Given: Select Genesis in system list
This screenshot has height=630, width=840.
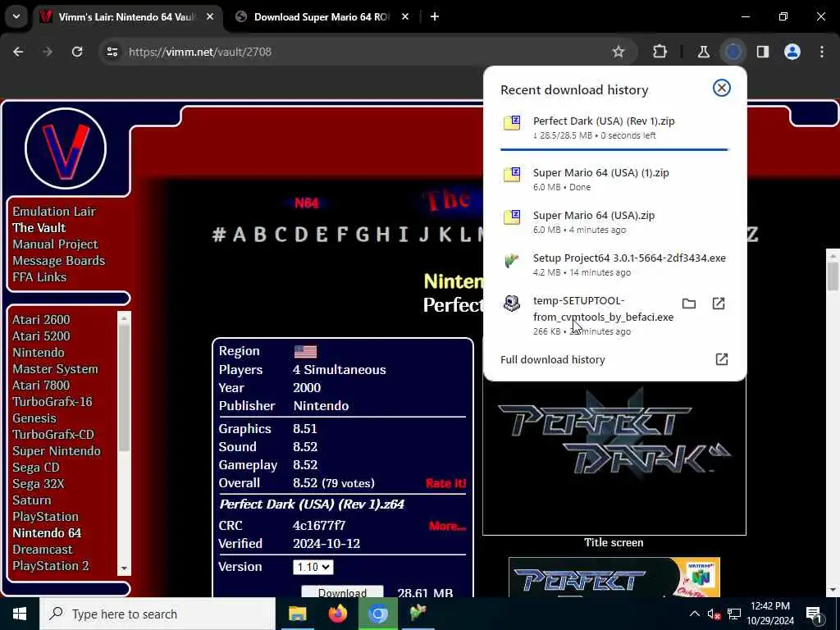Looking at the screenshot, I should (34, 418).
